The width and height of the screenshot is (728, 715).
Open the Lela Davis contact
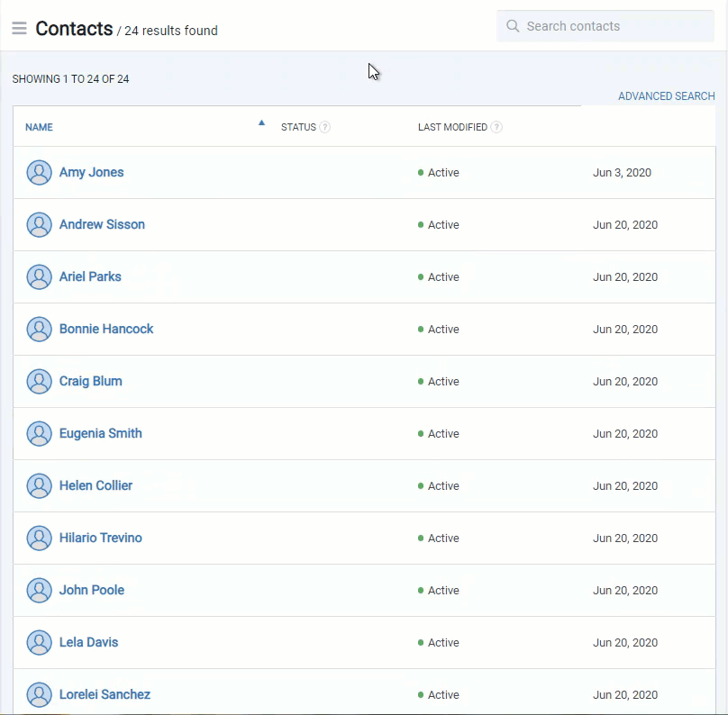coord(88,642)
